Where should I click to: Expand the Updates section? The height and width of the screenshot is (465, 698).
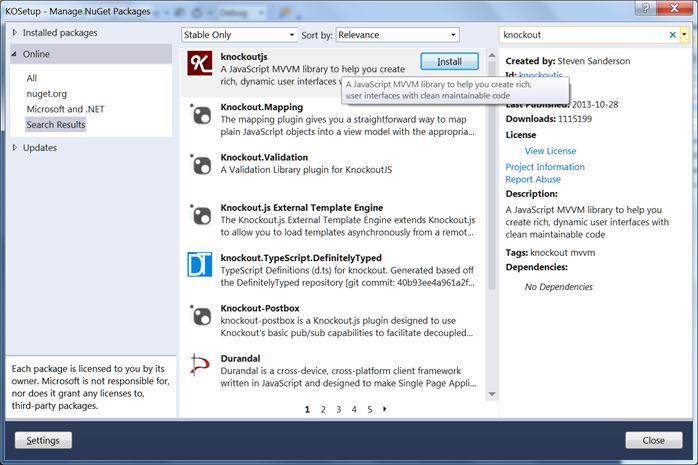15,147
